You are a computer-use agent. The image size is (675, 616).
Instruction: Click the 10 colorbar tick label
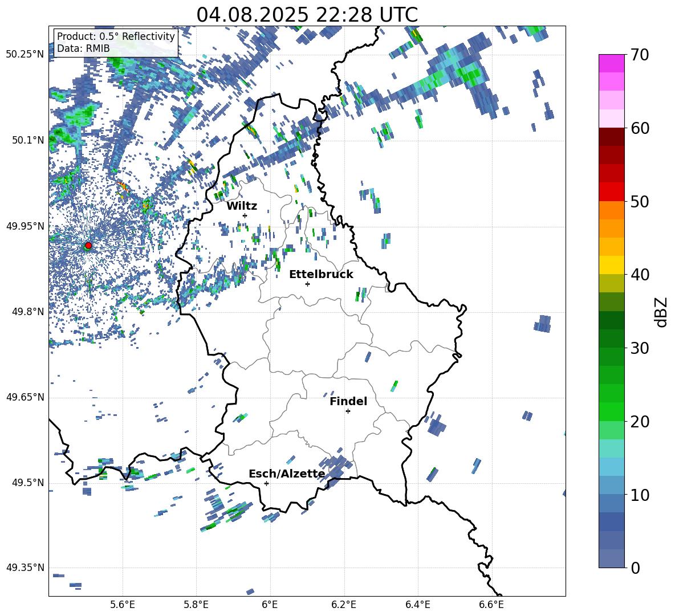[x=640, y=495]
